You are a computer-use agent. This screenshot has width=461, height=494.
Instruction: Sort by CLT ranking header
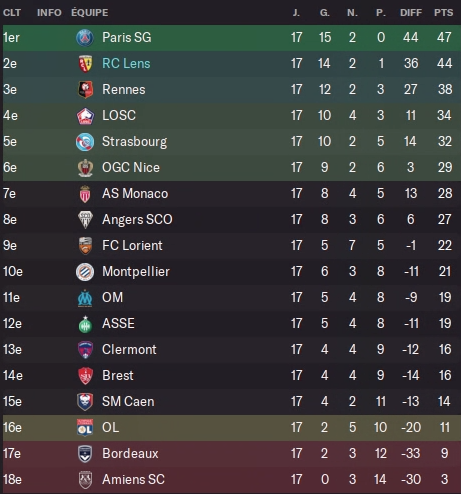pos(12,13)
